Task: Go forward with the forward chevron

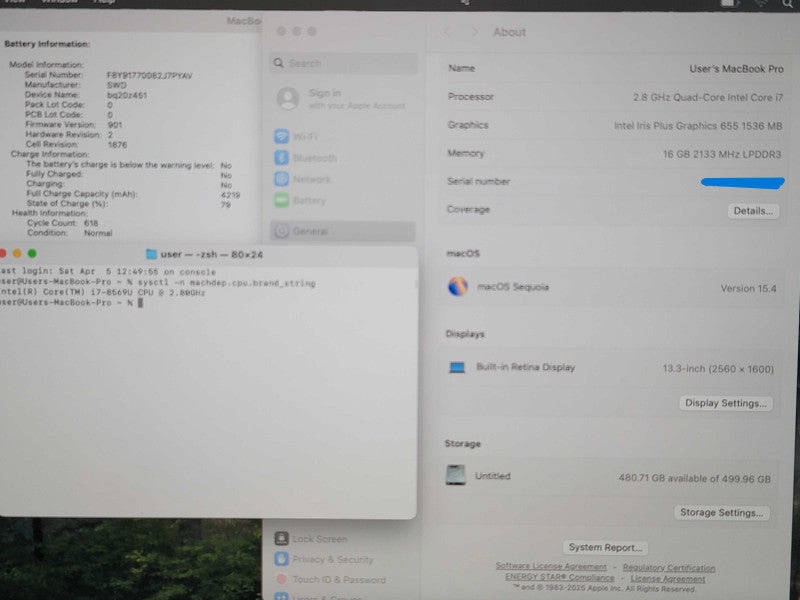Action: click(475, 32)
